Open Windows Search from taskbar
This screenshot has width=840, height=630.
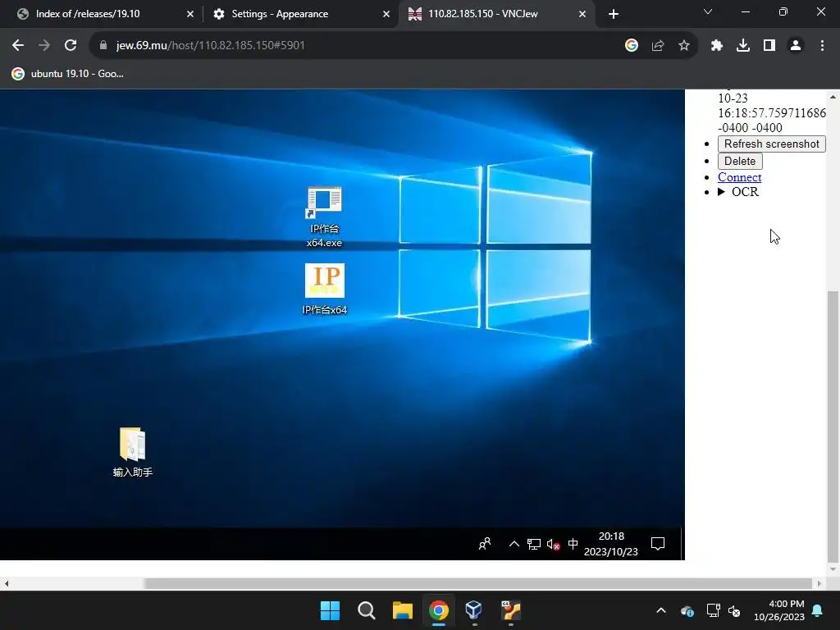tap(367, 610)
